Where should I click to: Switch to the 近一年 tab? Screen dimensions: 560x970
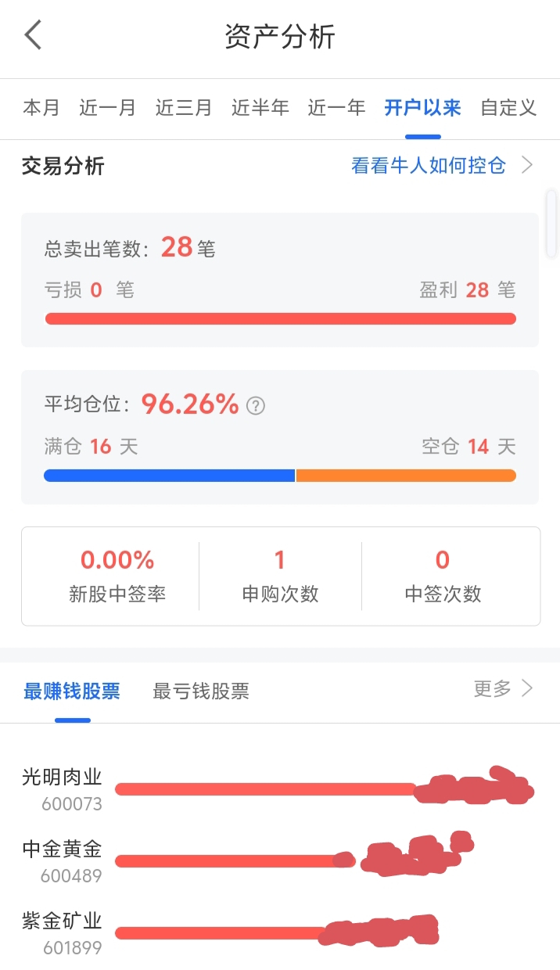(336, 108)
